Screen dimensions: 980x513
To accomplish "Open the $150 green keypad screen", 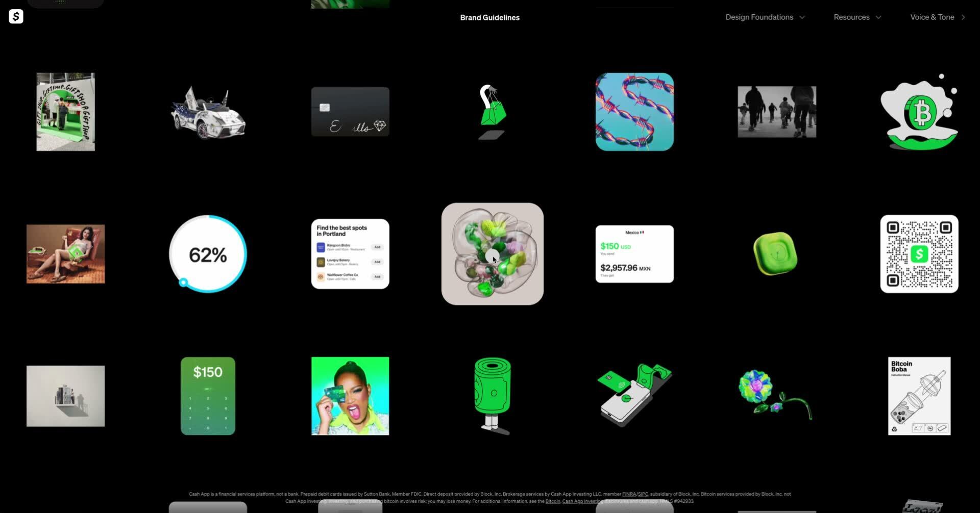I will pyautogui.click(x=208, y=396).
